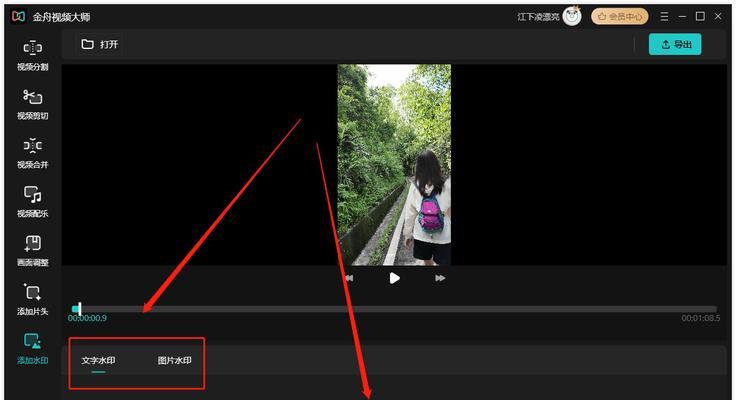Image resolution: width=736 pixels, height=400 pixels.
Task: Click the current time 00:00:00.9 label
Action: click(87, 318)
